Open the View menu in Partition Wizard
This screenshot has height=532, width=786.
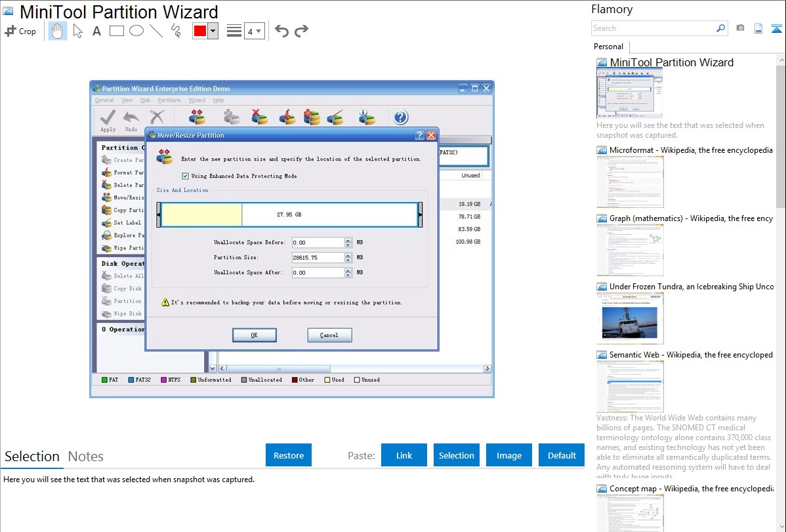click(127, 100)
